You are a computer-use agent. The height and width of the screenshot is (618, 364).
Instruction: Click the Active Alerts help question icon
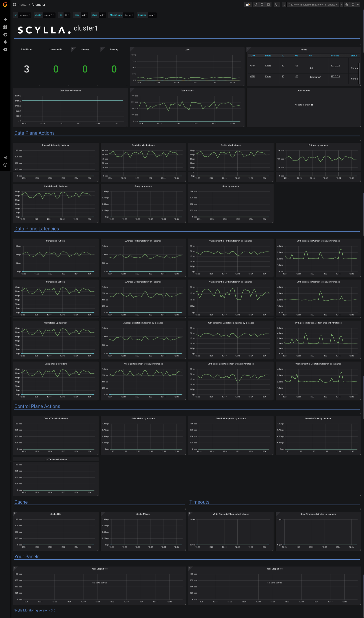tap(312, 105)
